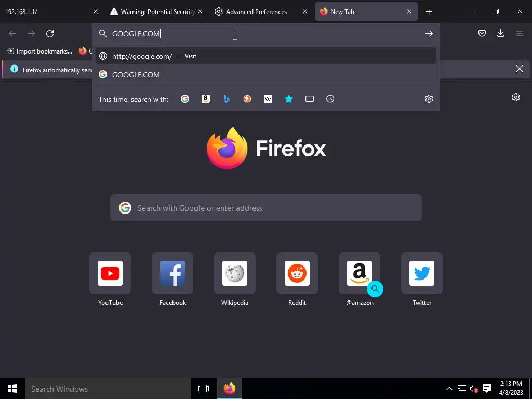The height and width of the screenshot is (399, 532).
Task: Search this time with Google icon
Action: tap(185, 99)
